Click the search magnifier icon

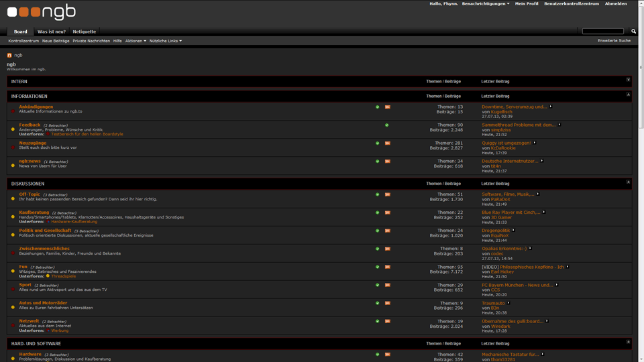pos(633,32)
